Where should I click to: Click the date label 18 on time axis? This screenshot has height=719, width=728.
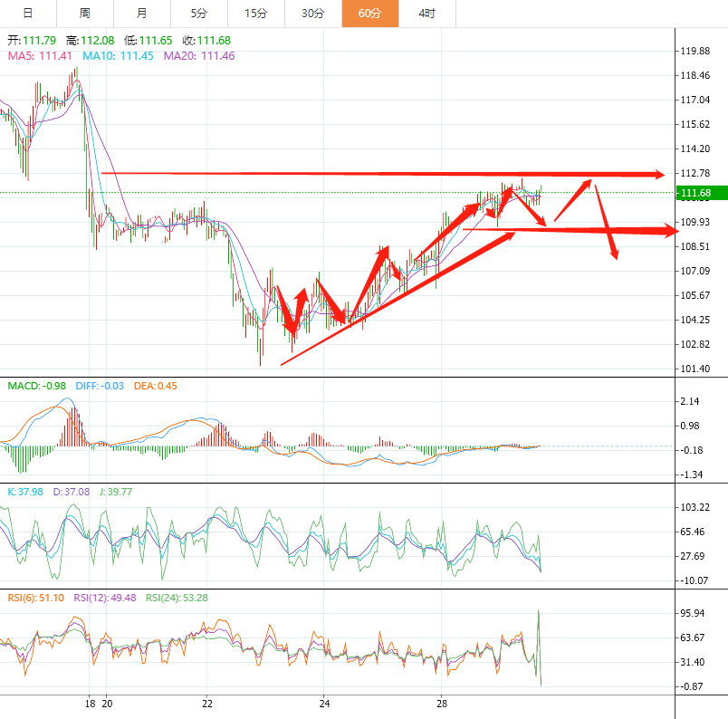click(x=90, y=704)
